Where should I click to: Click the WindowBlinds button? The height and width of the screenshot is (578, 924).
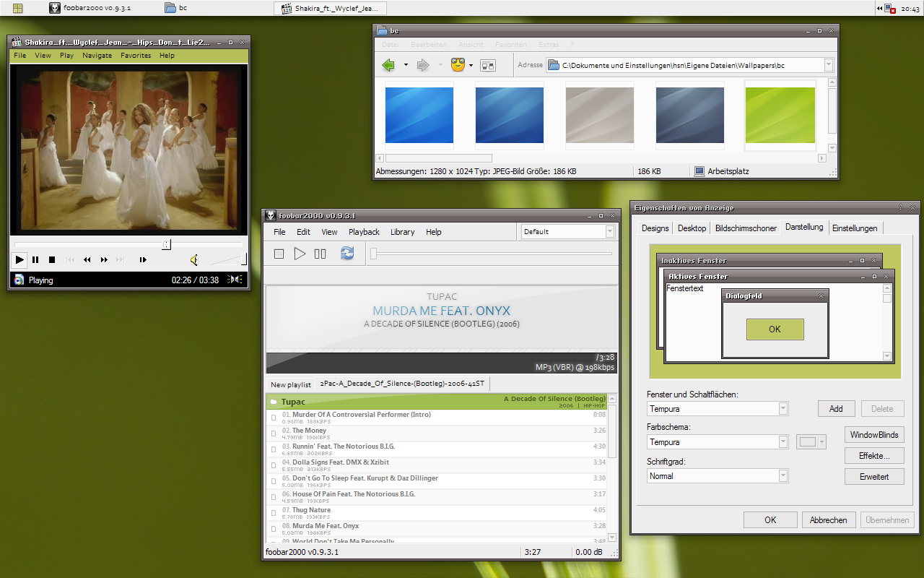[874, 435]
